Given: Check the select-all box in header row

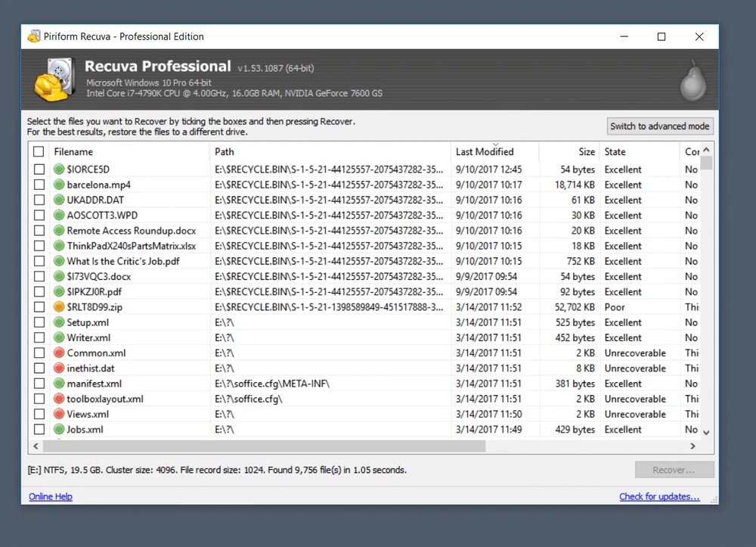Looking at the screenshot, I should [x=39, y=152].
